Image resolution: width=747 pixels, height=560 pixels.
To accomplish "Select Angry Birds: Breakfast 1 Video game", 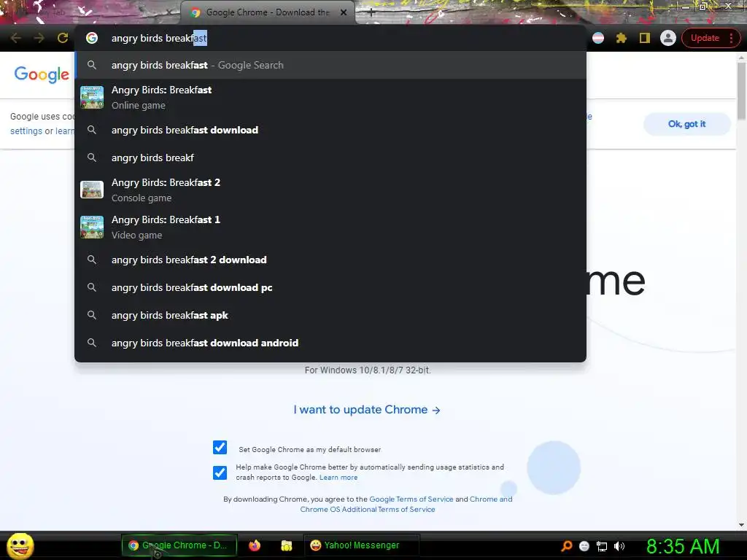I will [x=330, y=227].
